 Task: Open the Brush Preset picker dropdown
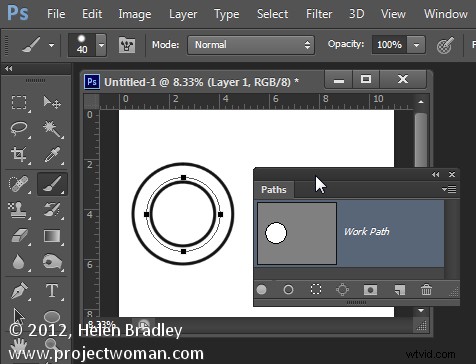click(101, 45)
